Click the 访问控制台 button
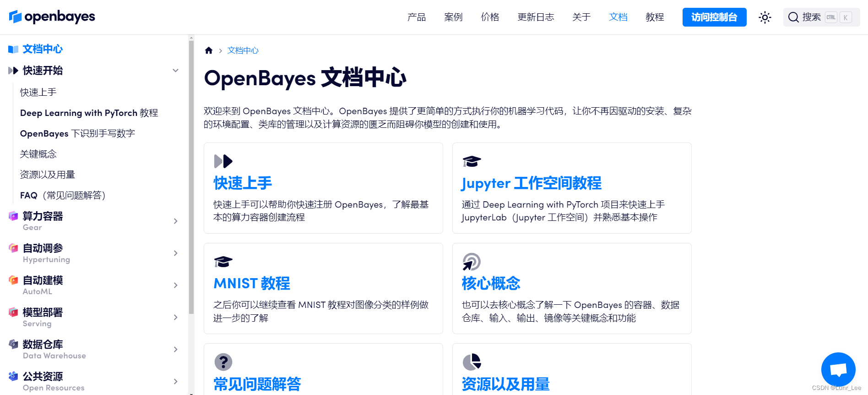 click(x=714, y=17)
